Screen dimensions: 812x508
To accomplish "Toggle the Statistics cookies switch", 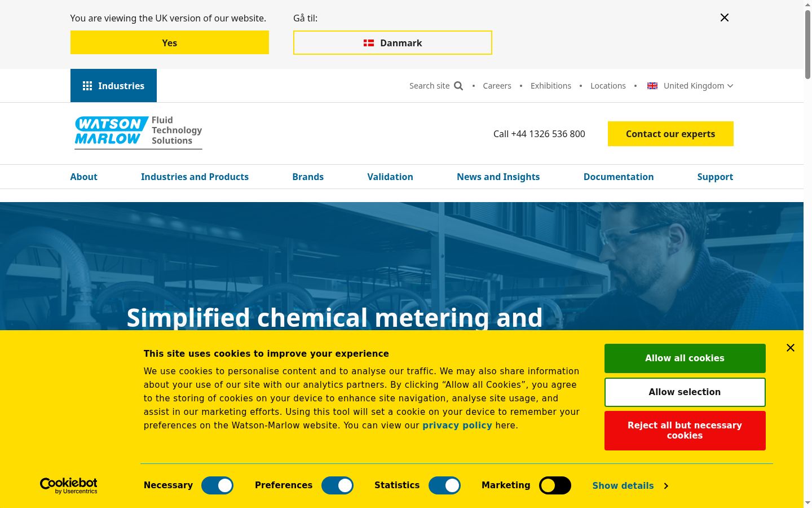I will pyautogui.click(x=444, y=485).
